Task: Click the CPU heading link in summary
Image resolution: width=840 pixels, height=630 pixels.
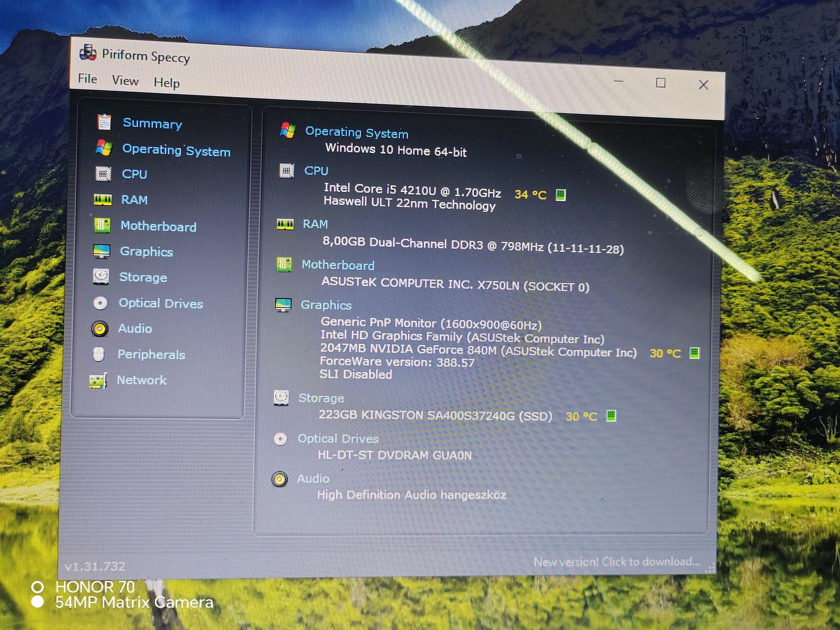Action: (316, 171)
